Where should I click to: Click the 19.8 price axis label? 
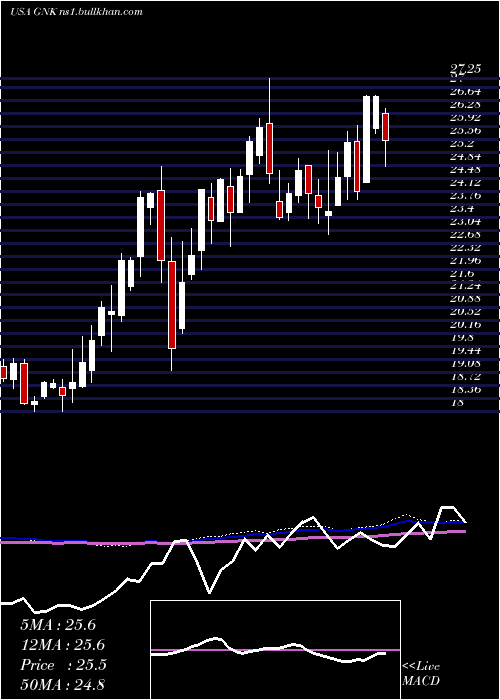pos(462,338)
